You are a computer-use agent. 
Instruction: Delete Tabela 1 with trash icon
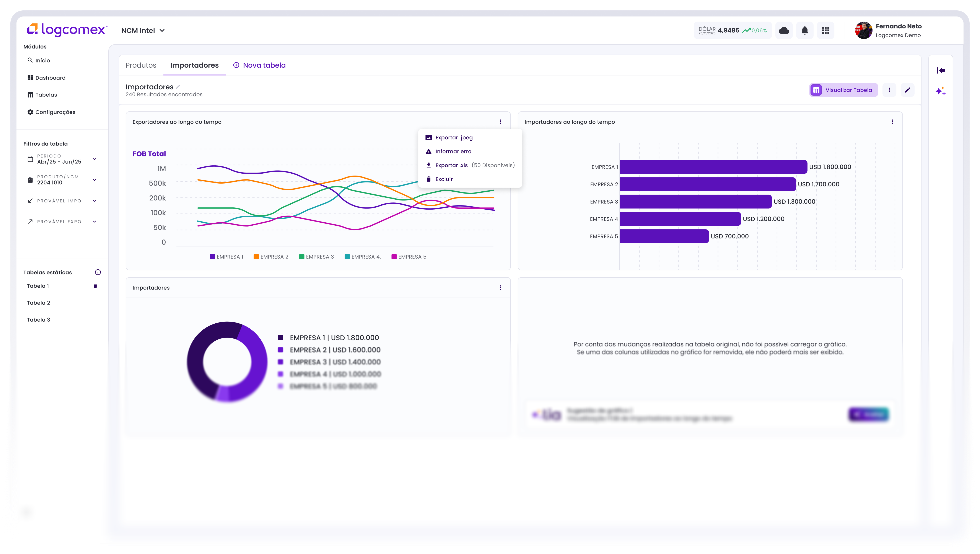95,286
